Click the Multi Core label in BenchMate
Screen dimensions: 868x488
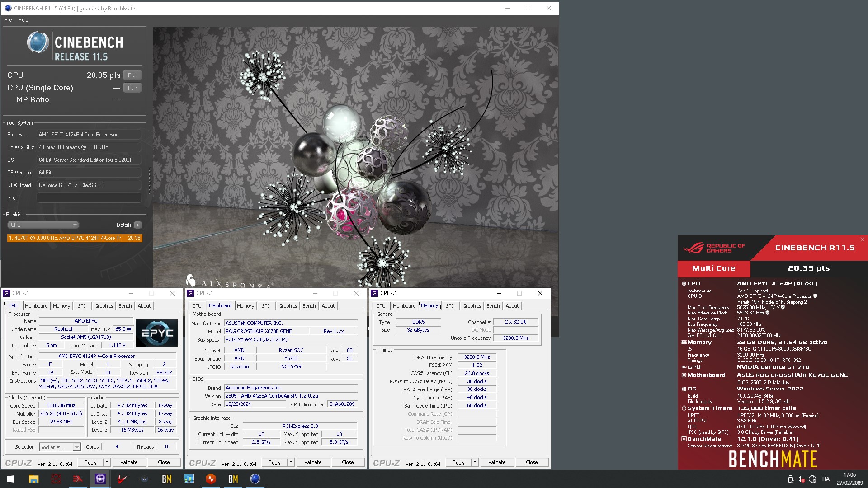pyautogui.click(x=714, y=268)
